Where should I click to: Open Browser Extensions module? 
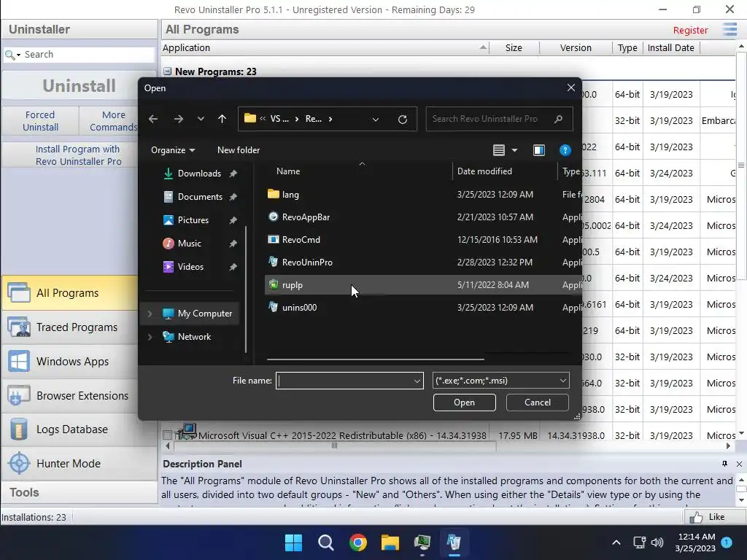[69, 396]
